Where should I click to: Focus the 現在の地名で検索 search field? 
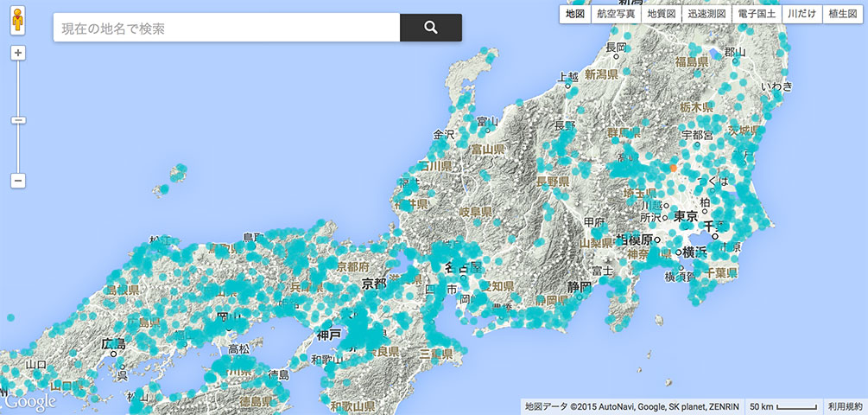tap(226, 29)
